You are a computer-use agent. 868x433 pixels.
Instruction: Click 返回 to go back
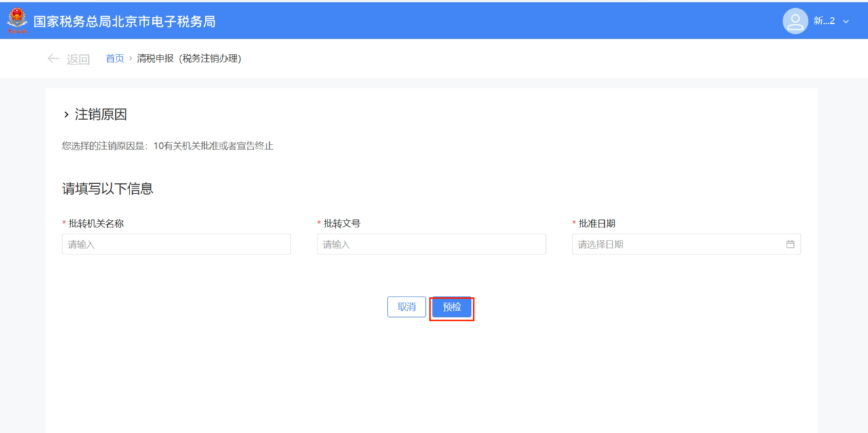(76, 58)
